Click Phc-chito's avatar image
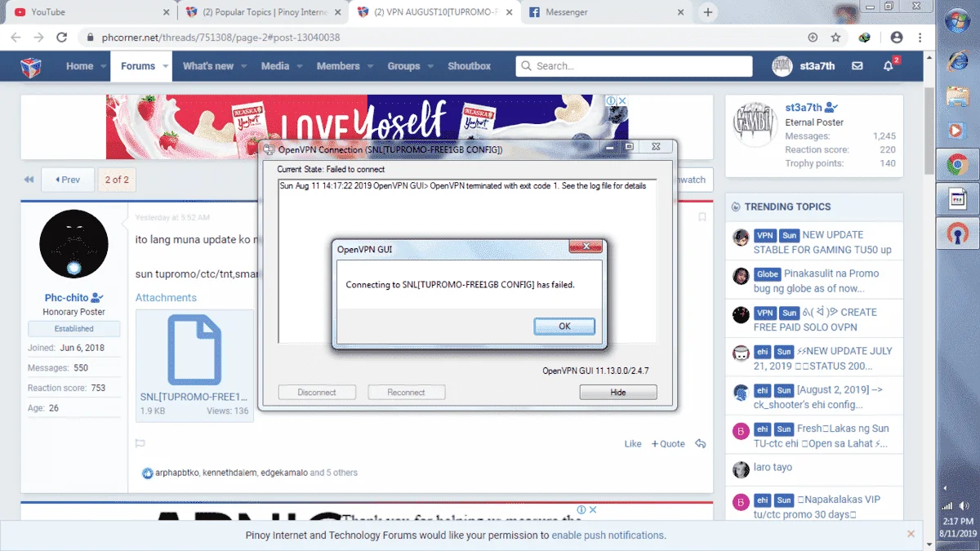The width and height of the screenshot is (980, 551). pyautogui.click(x=73, y=243)
